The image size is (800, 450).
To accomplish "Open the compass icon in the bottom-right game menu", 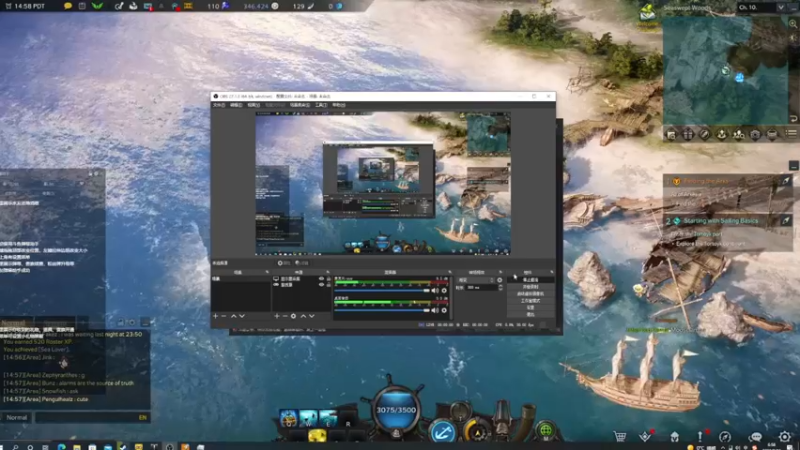I will point(725,437).
